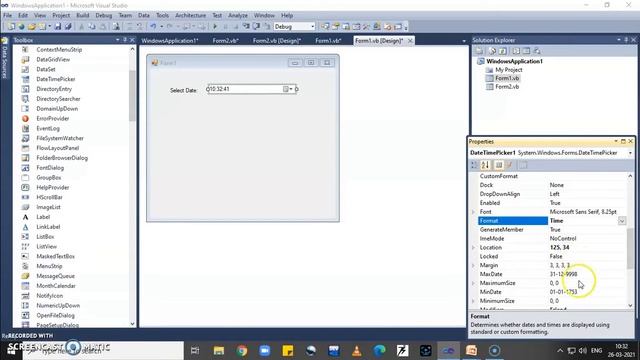This screenshot has width=640, height=360.
Task: Click Solution Explorer Properties icon
Action: click(480, 51)
